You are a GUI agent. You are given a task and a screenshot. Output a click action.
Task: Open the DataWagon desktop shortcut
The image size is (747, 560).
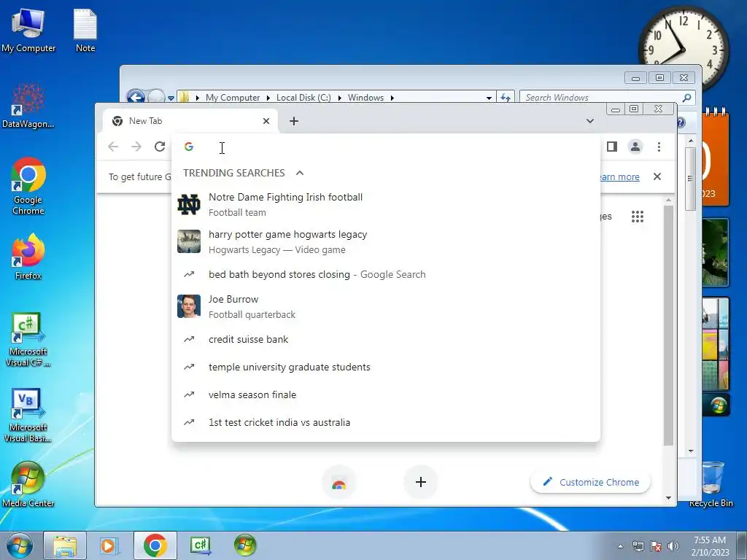(x=28, y=106)
